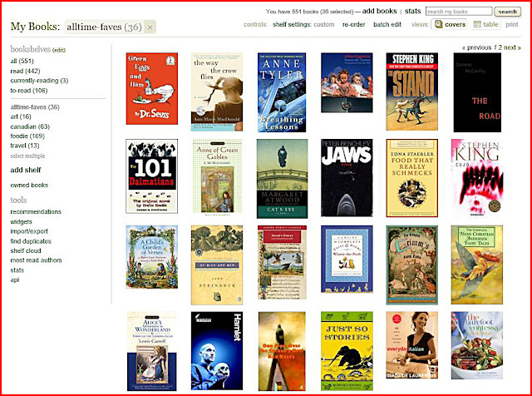532x396 pixels.
Task: Open import/export tool
Action: [29, 231]
